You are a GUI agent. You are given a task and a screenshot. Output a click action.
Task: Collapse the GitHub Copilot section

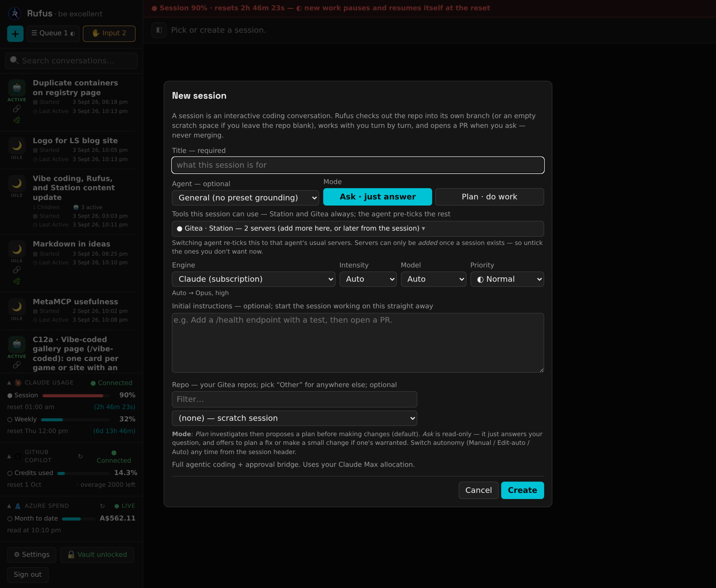(x=9, y=456)
